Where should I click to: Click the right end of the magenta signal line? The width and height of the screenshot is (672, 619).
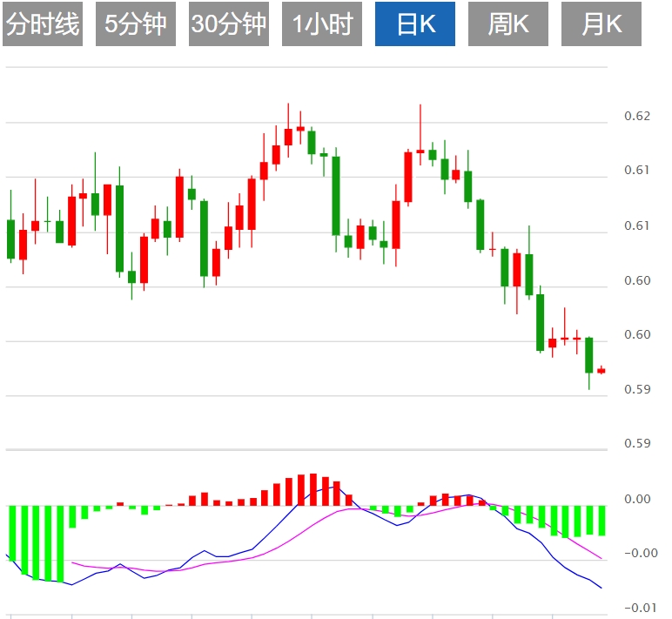coord(601,558)
